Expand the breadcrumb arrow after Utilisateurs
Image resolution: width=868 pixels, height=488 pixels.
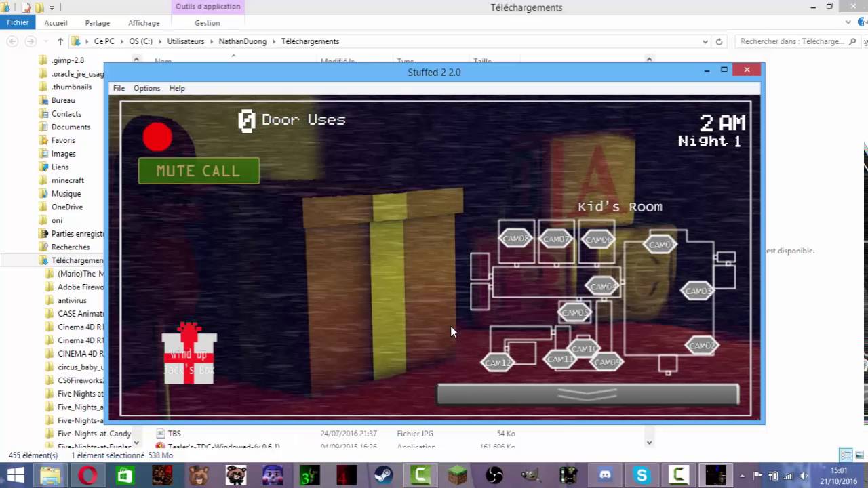(x=211, y=41)
